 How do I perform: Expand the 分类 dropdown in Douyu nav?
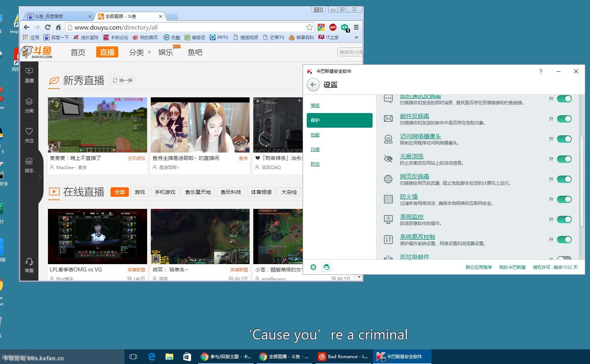pos(149,53)
